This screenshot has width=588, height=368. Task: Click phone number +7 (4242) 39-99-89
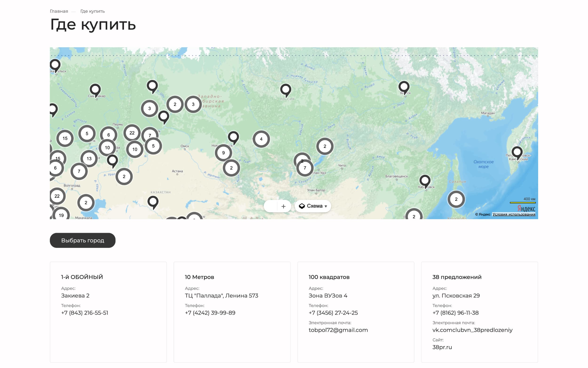(x=210, y=313)
